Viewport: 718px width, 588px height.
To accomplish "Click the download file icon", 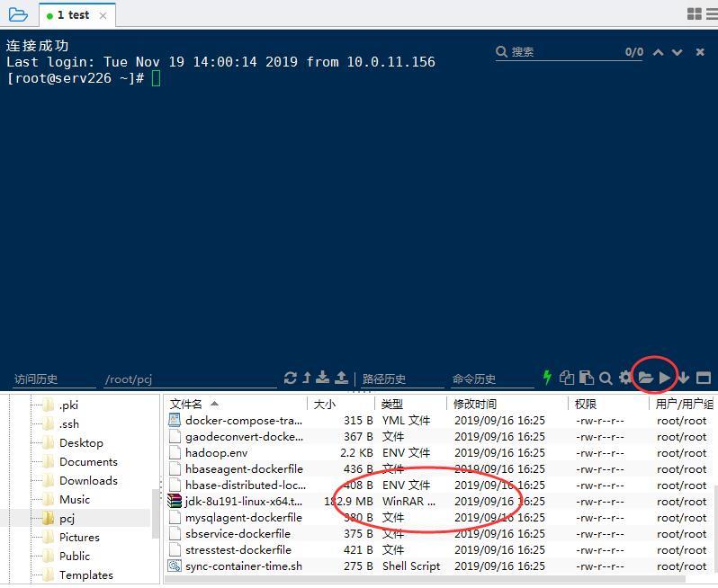I will point(323,377).
